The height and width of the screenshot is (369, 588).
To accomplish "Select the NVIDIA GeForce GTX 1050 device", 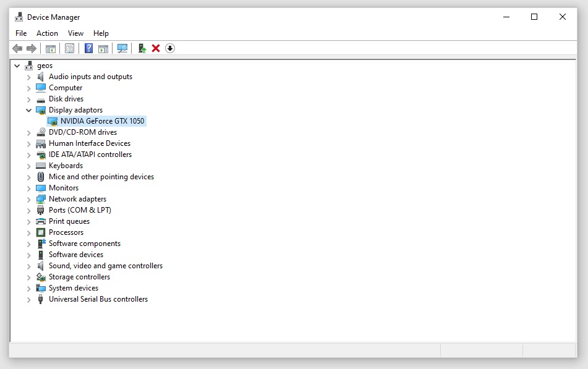I will 102,121.
